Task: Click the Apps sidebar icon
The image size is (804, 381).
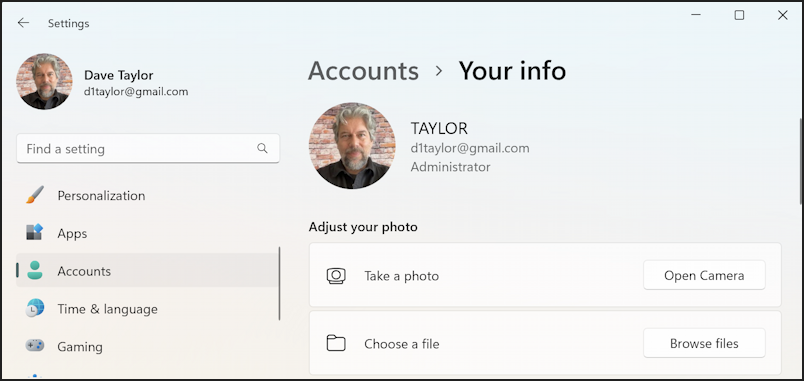Action: click(x=35, y=233)
